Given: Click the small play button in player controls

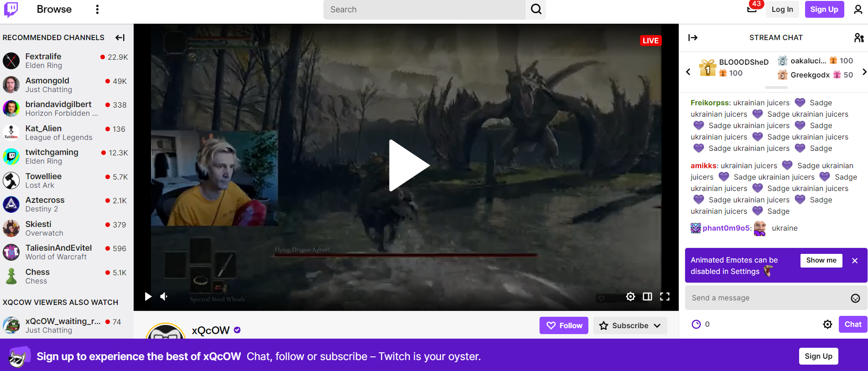Looking at the screenshot, I should [x=148, y=297].
